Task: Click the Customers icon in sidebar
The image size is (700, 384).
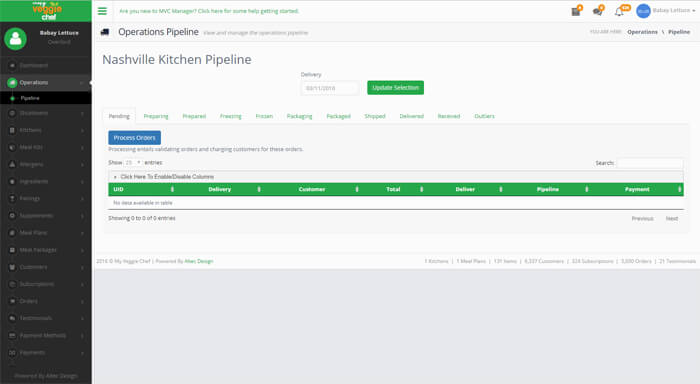Action: 12,267
